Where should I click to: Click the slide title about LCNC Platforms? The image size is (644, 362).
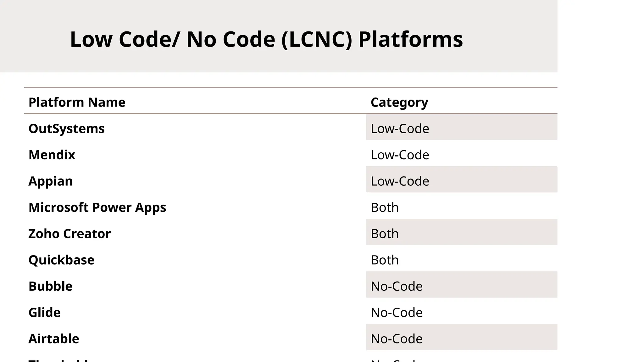pyautogui.click(x=266, y=39)
